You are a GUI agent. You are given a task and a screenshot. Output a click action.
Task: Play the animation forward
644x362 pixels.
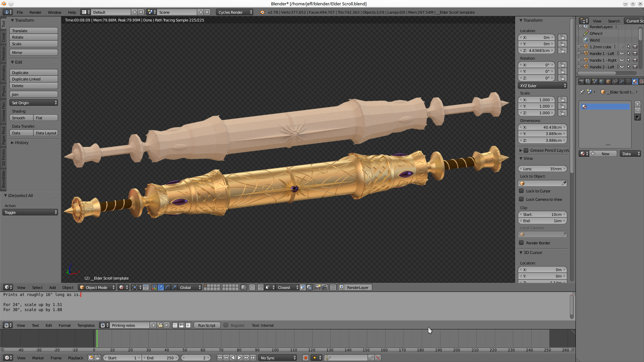point(239,358)
